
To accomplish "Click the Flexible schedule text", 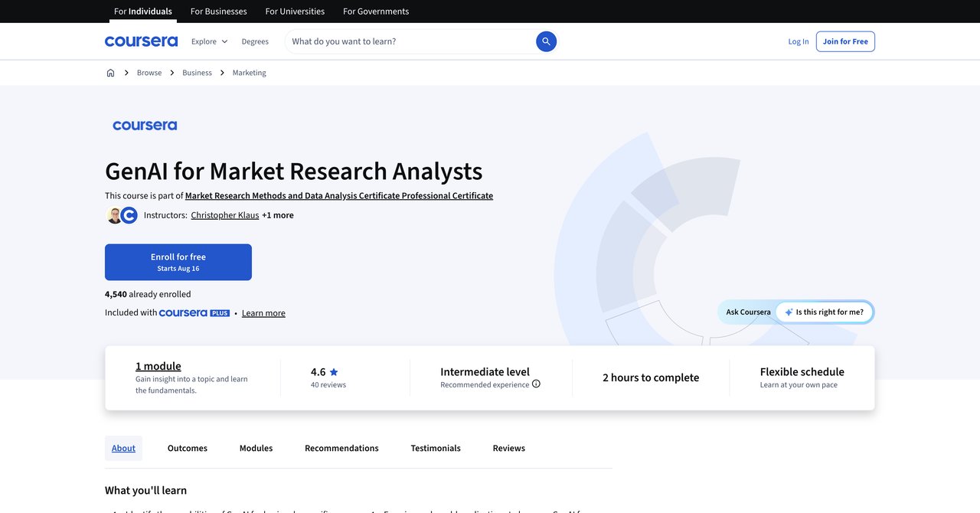I will (802, 372).
